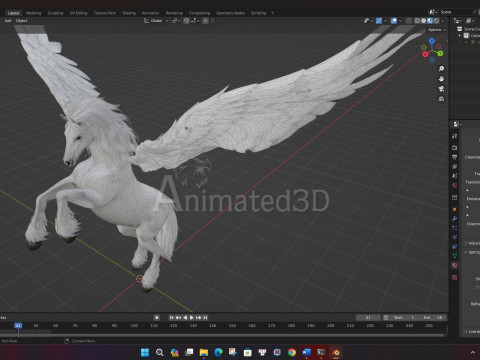This screenshot has width=480, height=360.
Task: Click the current frame number field
Action: (368, 317)
